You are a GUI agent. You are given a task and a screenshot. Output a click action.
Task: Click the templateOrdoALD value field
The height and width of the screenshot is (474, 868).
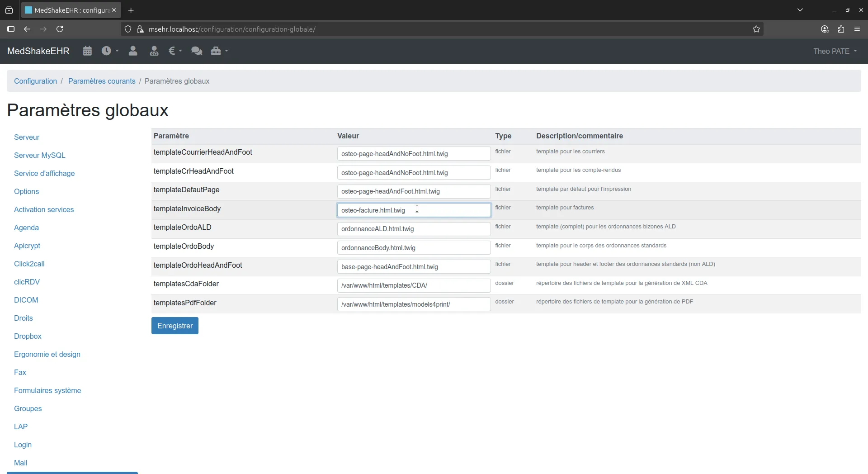pyautogui.click(x=414, y=229)
